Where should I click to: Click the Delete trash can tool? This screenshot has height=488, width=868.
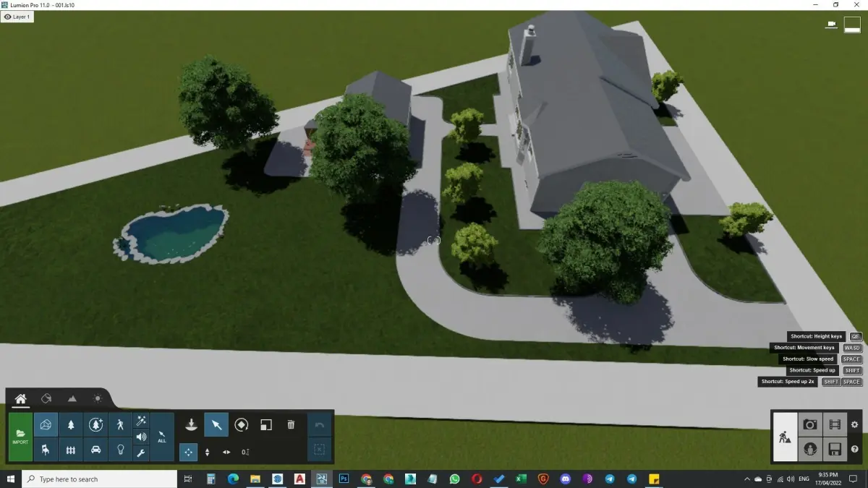click(291, 424)
